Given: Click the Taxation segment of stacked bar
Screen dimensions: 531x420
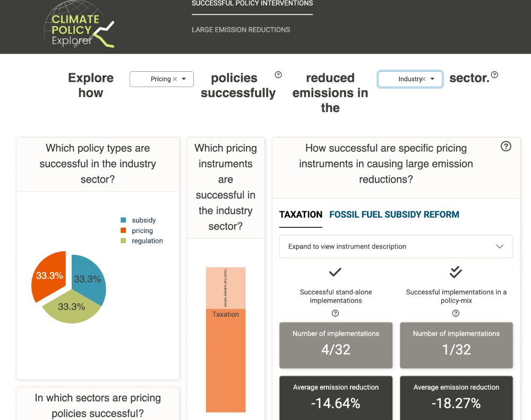Looking at the screenshot, I should click(x=226, y=361).
